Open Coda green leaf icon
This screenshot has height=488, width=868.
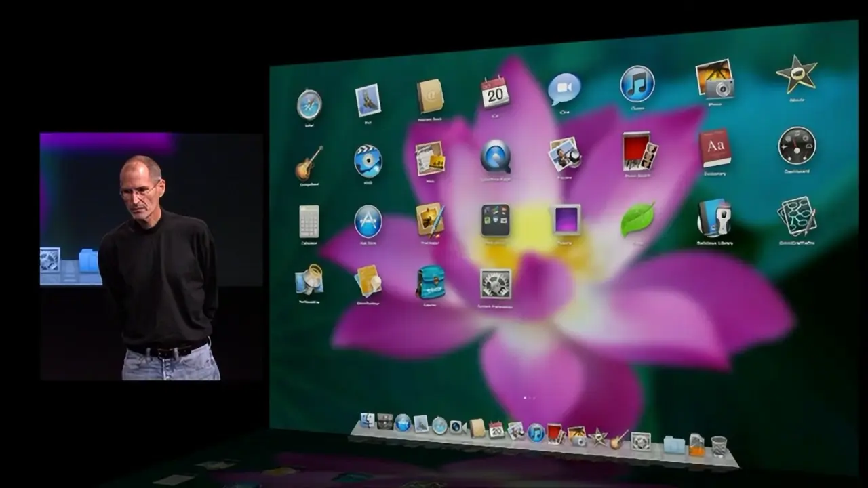[637, 219]
